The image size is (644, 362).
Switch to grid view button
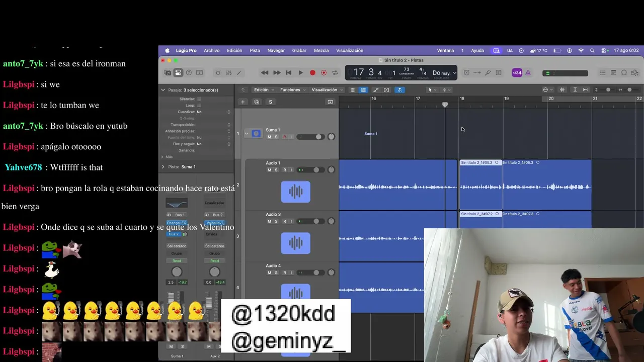[x=353, y=90]
